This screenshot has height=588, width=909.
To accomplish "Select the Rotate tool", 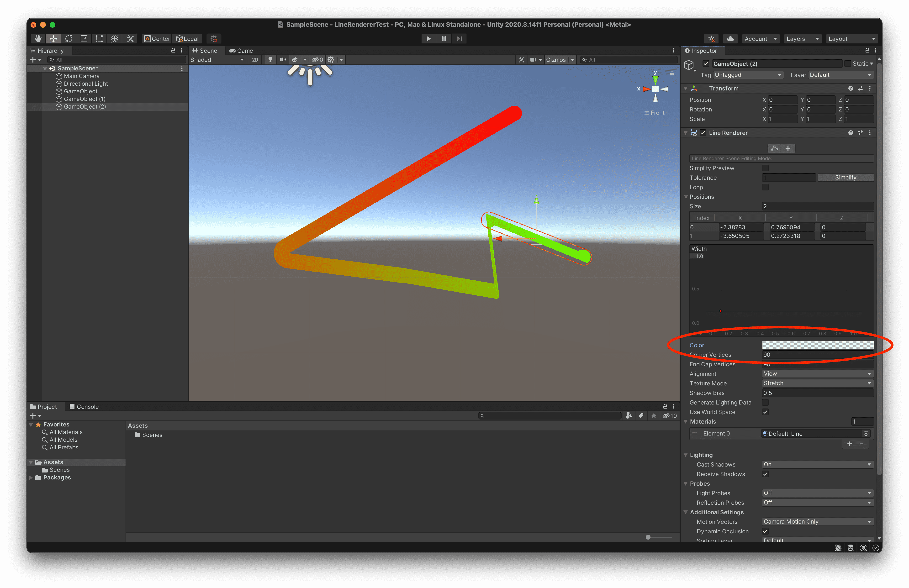I will click(x=69, y=39).
